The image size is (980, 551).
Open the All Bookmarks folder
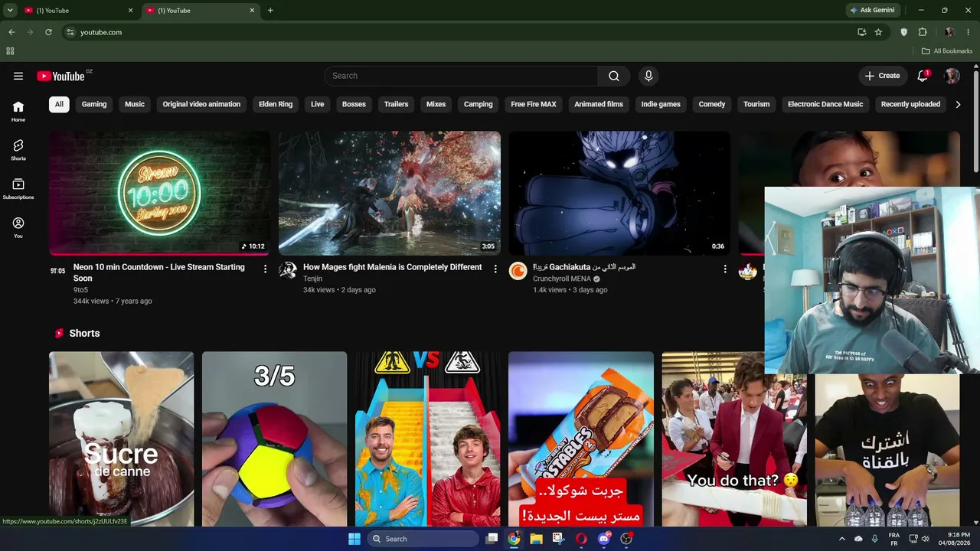(x=947, y=51)
